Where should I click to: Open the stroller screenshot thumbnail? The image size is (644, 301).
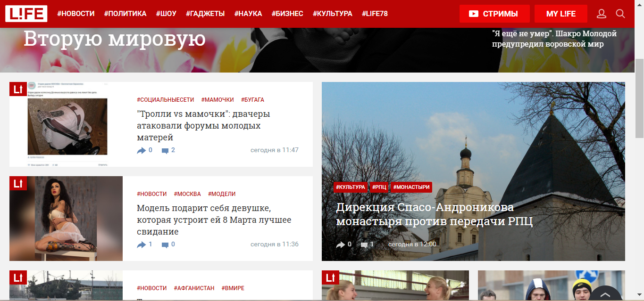click(66, 124)
